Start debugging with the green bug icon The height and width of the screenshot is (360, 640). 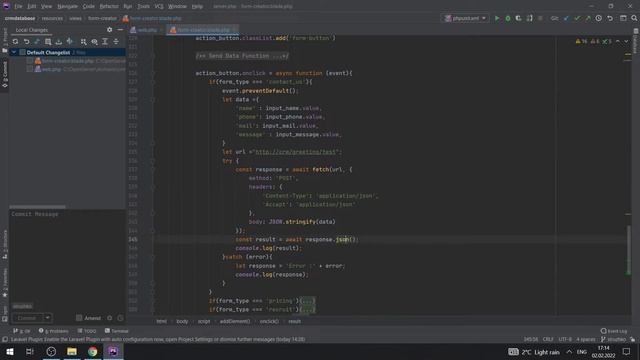508,18
